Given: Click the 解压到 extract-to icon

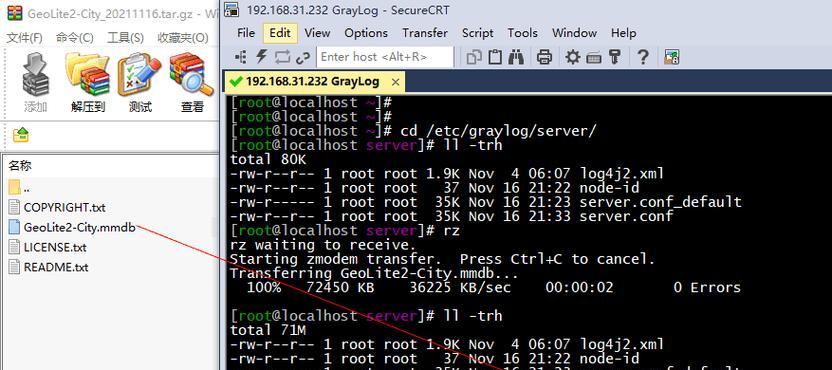Looking at the screenshot, I should tap(88, 82).
